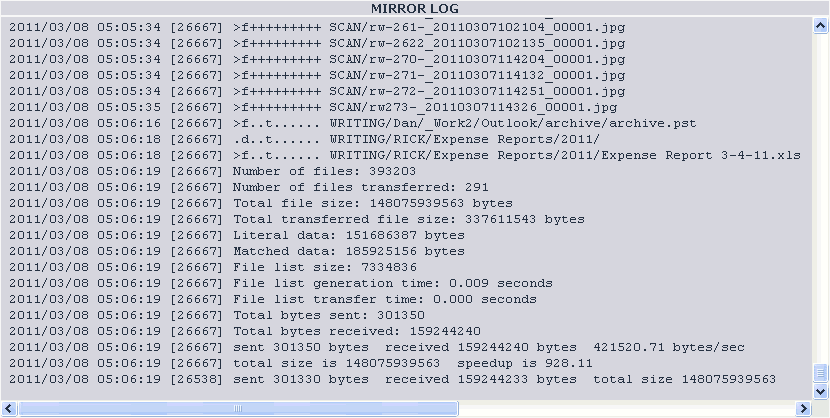Click the 'Total file size' log line
The height and width of the screenshot is (418, 830).
tap(261, 203)
